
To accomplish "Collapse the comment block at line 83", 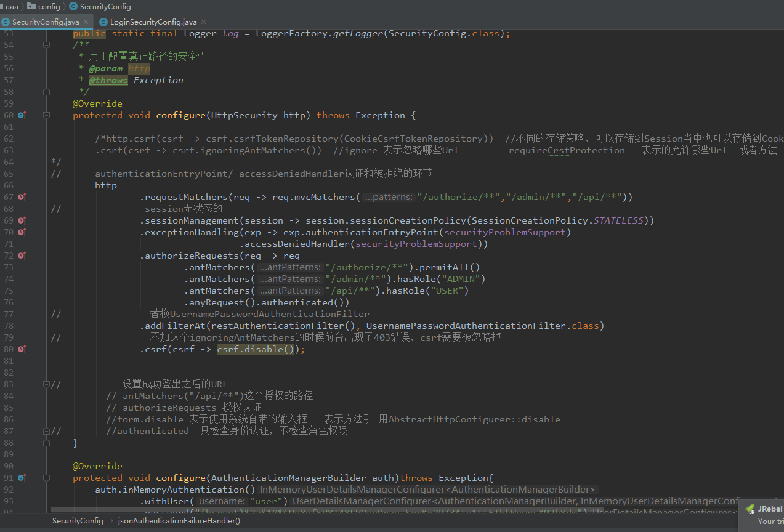I will (x=46, y=384).
